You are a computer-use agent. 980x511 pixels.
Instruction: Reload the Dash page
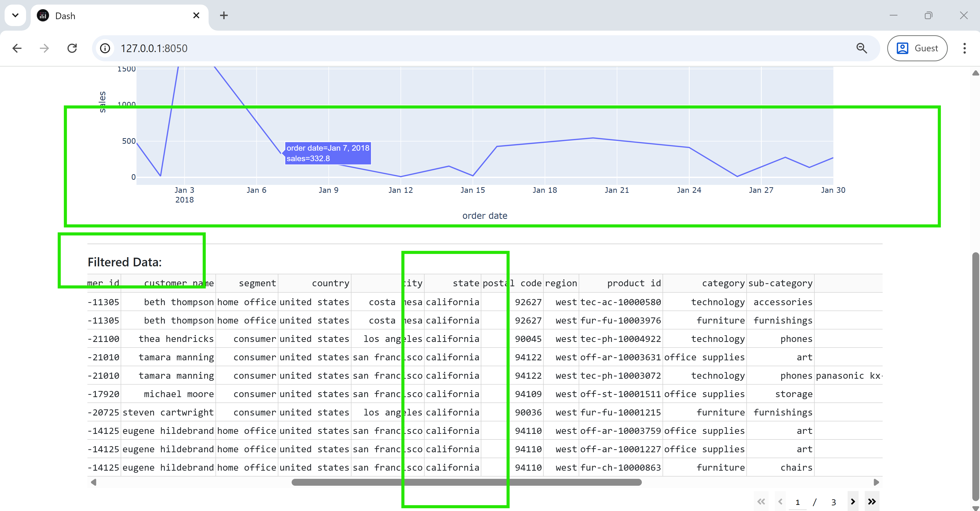[x=72, y=48]
